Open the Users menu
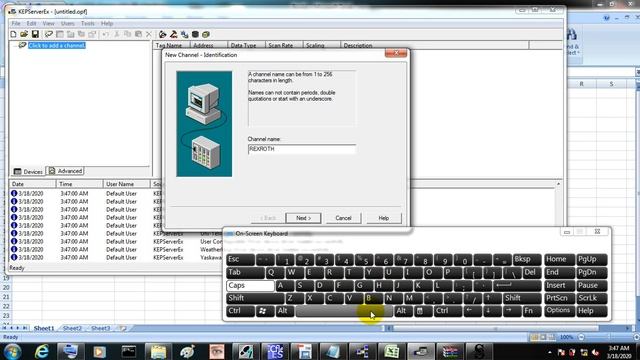 (x=67, y=24)
